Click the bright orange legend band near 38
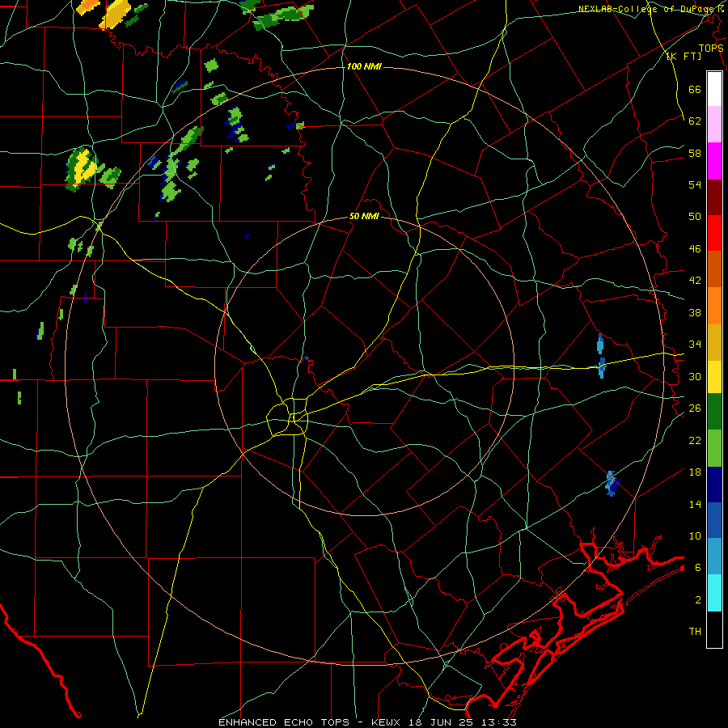The height and width of the screenshot is (728, 728). (714, 306)
